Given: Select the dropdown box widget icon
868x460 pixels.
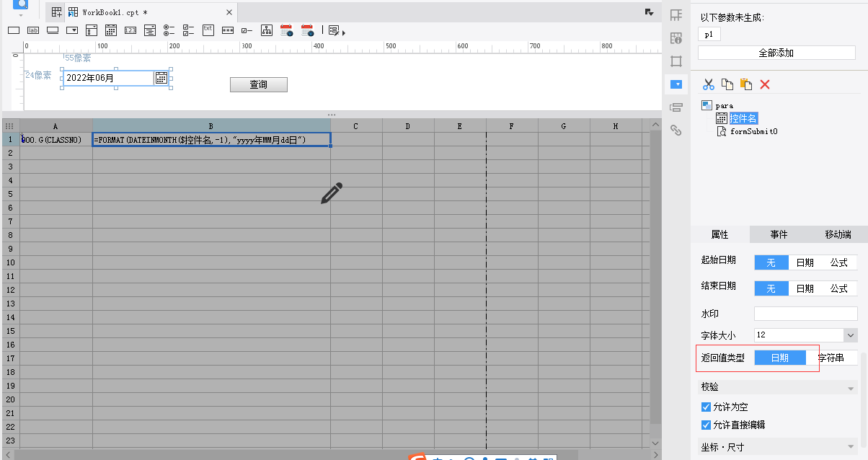Looking at the screenshot, I should (x=72, y=30).
